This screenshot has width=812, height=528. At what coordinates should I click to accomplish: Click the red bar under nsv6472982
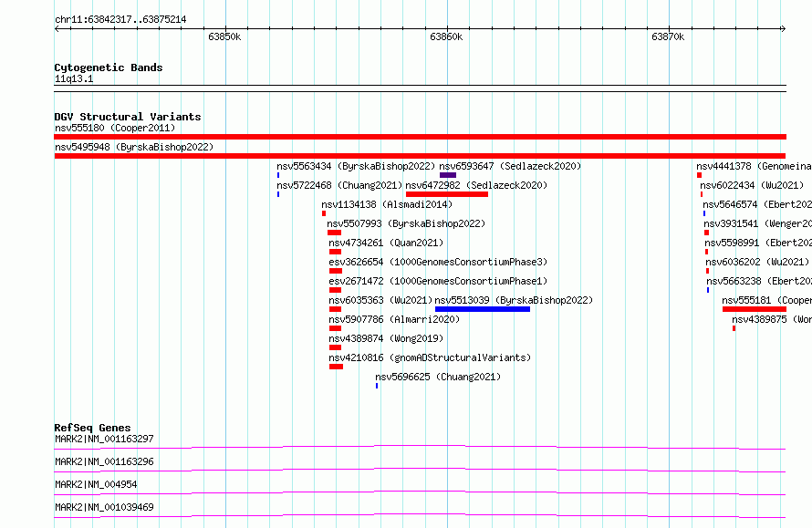click(447, 194)
